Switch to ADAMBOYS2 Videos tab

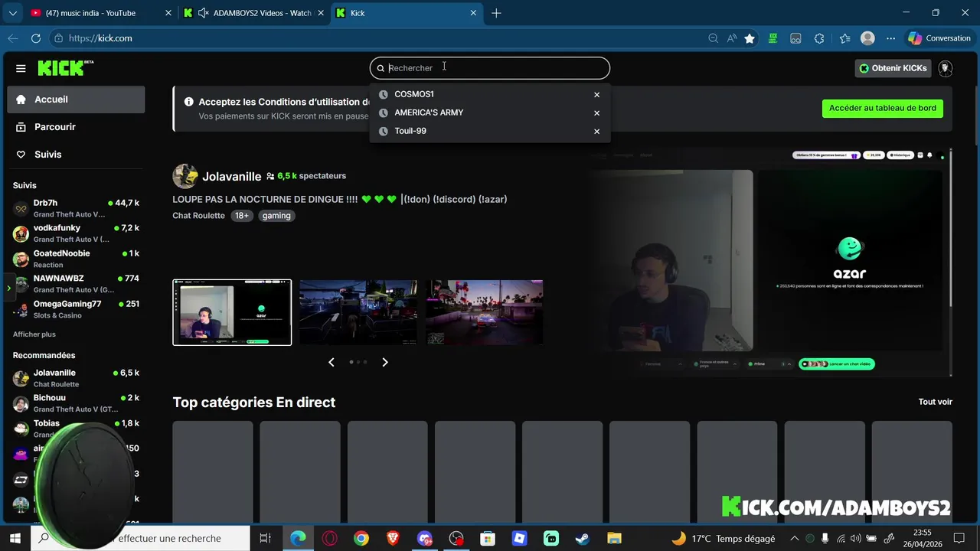coord(254,13)
